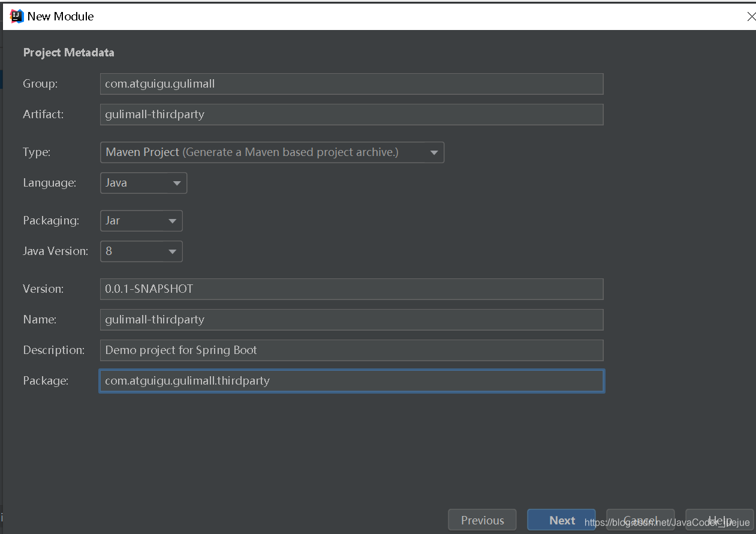Click the Language: label
Screen dimensions: 756x534
pos(50,183)
